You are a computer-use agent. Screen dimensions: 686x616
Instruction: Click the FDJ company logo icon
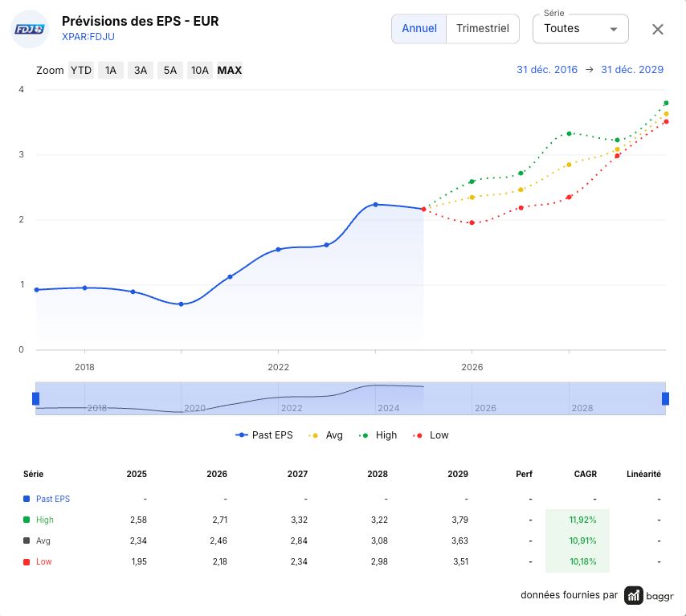tap(29, 29)
